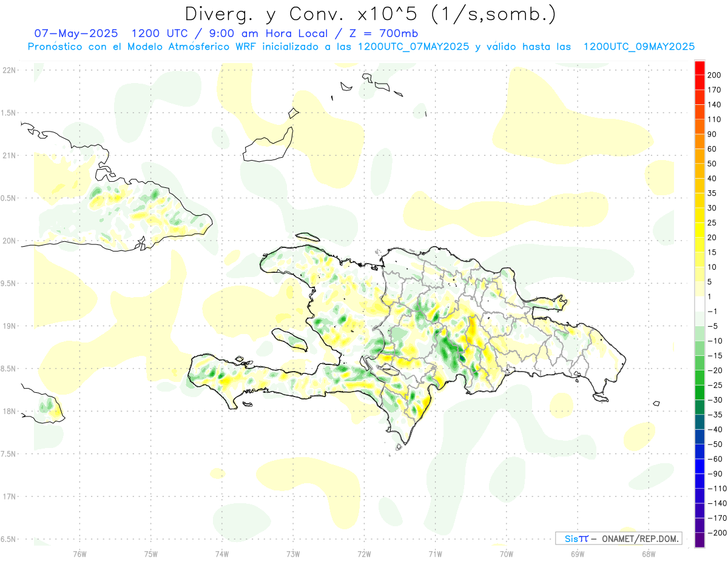The image size is (728, 562).
Task: Click the '8.5N' latitude label
Action: (x=9, y=369)
